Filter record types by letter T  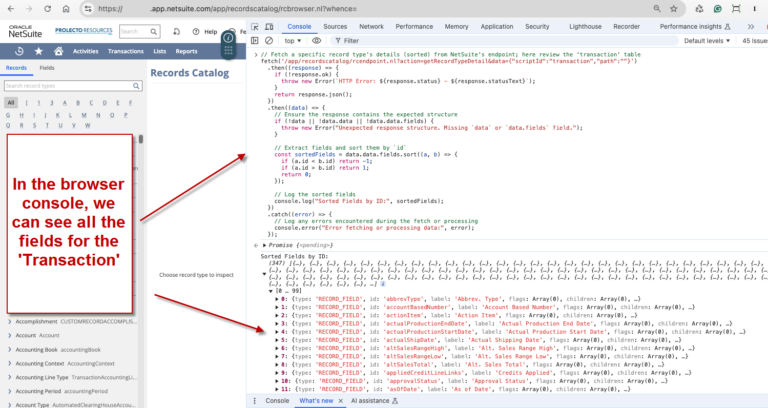[x=48, y=125]
